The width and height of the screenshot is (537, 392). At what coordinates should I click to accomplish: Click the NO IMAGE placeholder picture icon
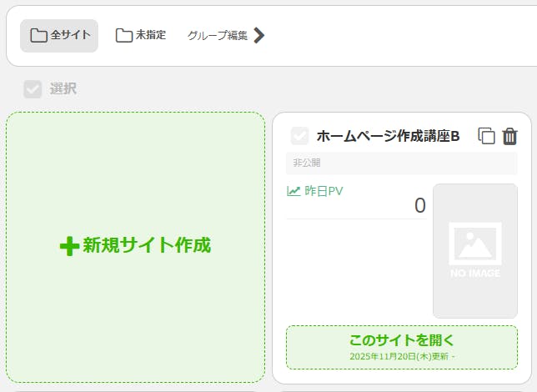pyautogui.click(x=475, y=244)
